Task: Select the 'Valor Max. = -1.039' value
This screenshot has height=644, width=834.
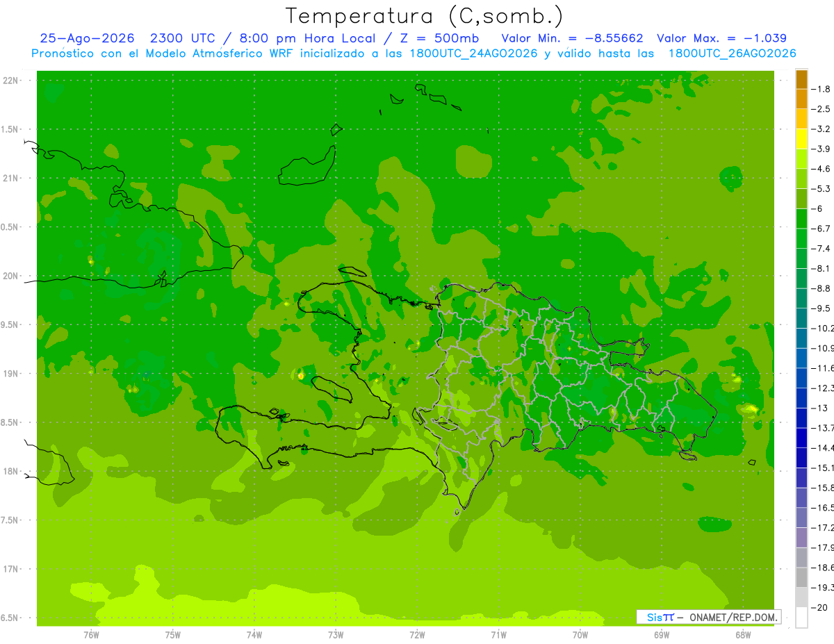Action: pyautogui.click(x=721, y=38)
